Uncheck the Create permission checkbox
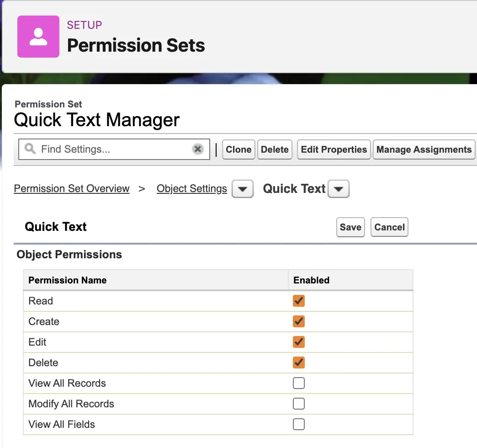 tap(299, 321)
